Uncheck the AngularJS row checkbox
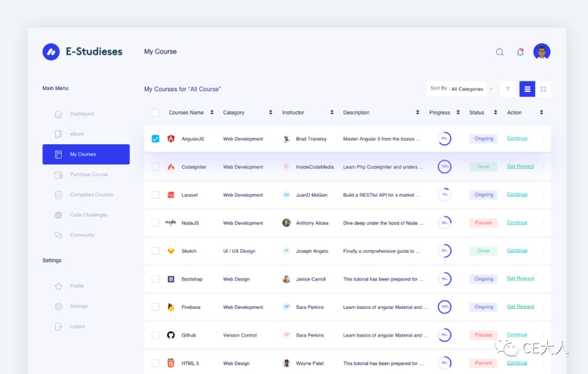Image resolution: width=588 pixels, height=374 pixels. (x=156, y=139)
